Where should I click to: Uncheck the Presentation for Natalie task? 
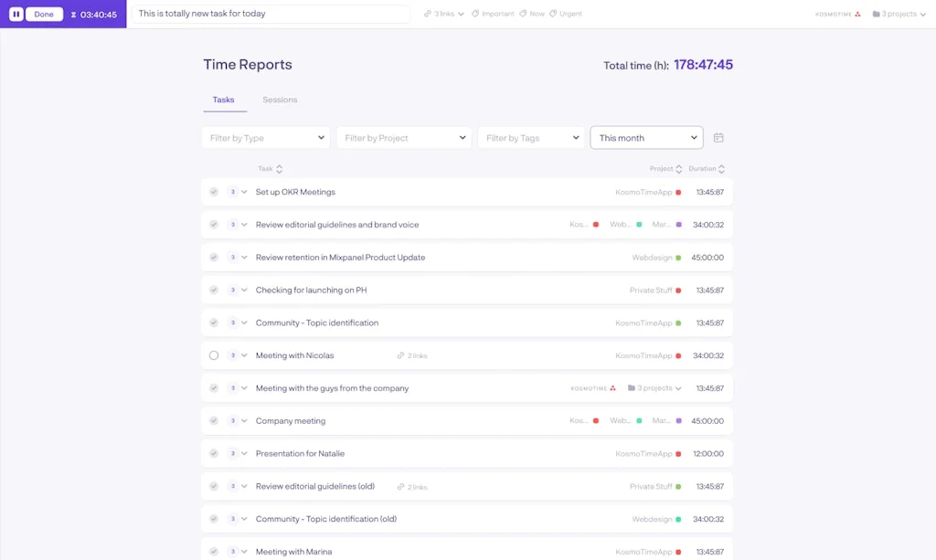pyautogui.click(x=214, y=454)
